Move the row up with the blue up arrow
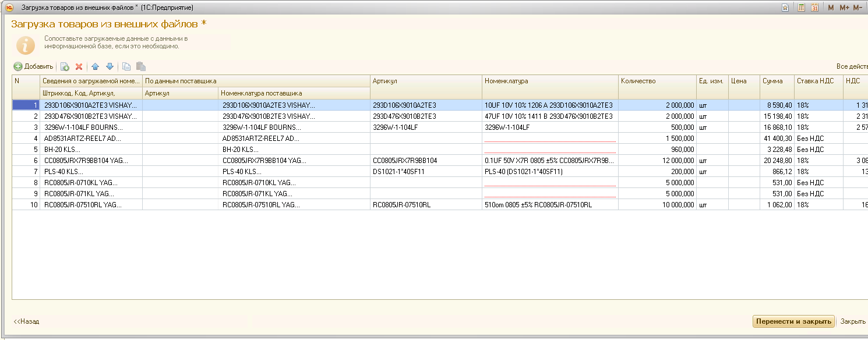This screenshot has width=868, height=340. click(x=96, y=67)
